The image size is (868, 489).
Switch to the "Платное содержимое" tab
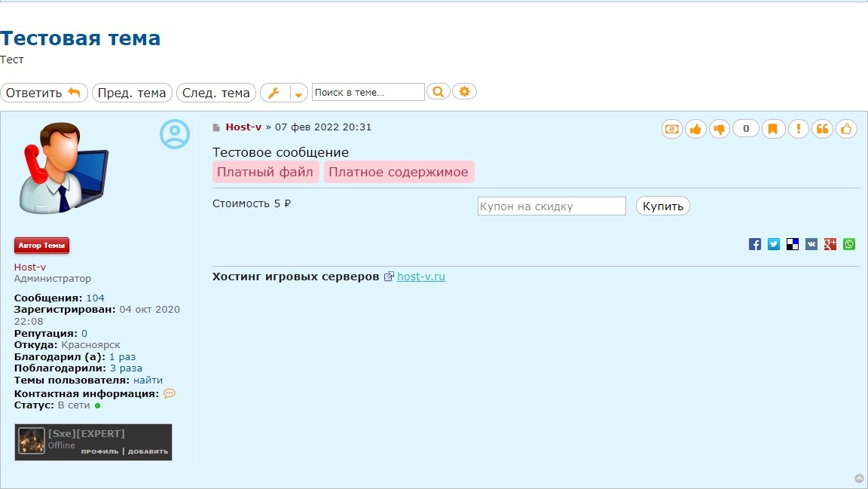(x=399, y=172)
